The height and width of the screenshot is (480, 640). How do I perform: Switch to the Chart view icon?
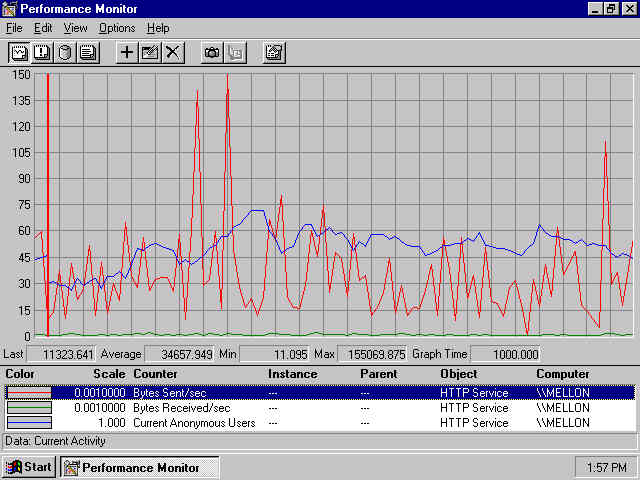(19, 52)
